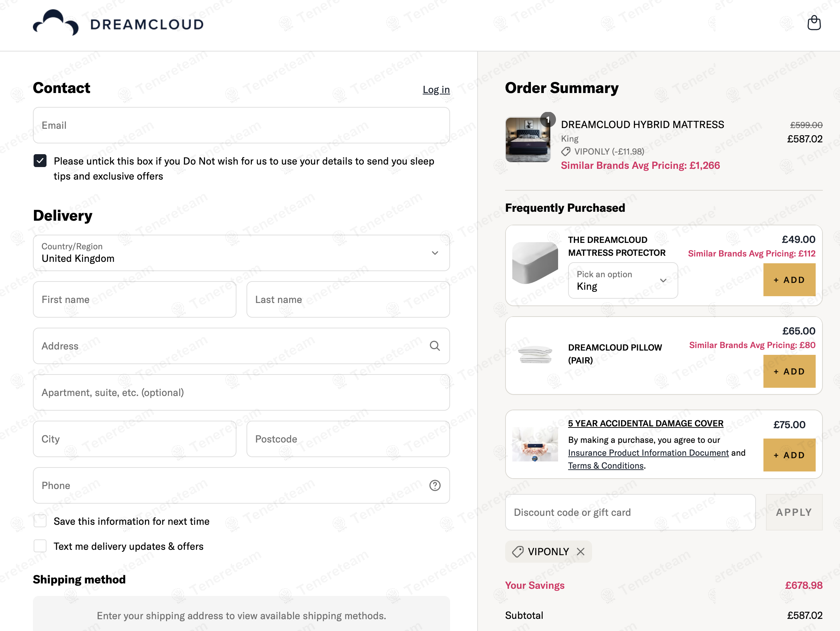Check Text me delivery updates & offers
Viewport: 840px width, 631px height.
click(40, 546)
